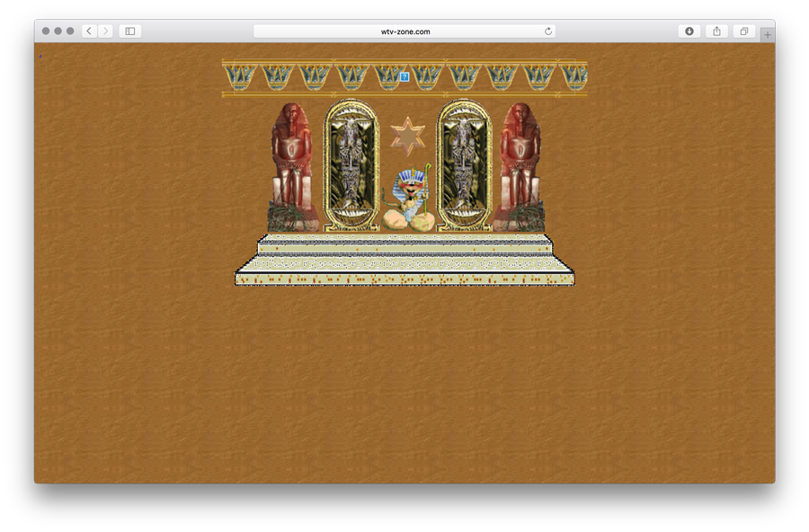
Task: Click the forward navigation arrow
Action: point(105,31)
